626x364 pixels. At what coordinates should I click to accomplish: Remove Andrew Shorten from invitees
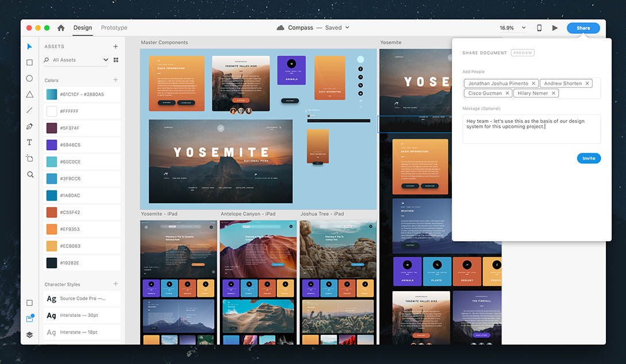[588, 83]
